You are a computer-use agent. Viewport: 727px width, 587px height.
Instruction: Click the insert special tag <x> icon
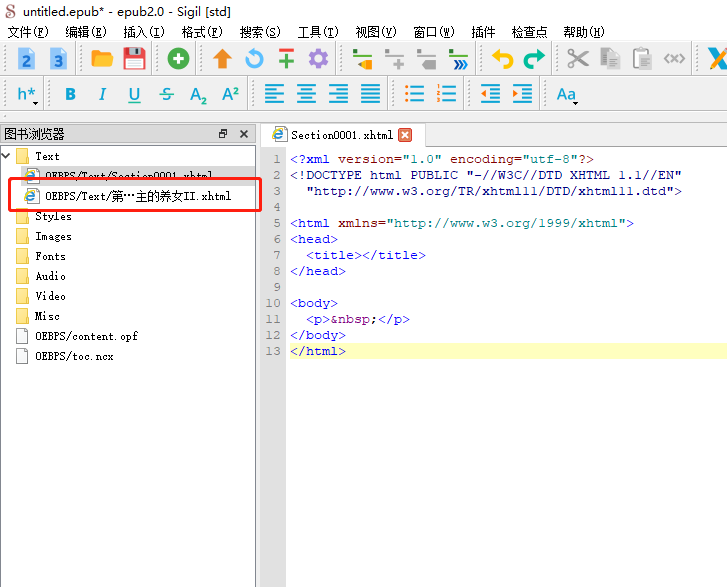pos(674,59)
